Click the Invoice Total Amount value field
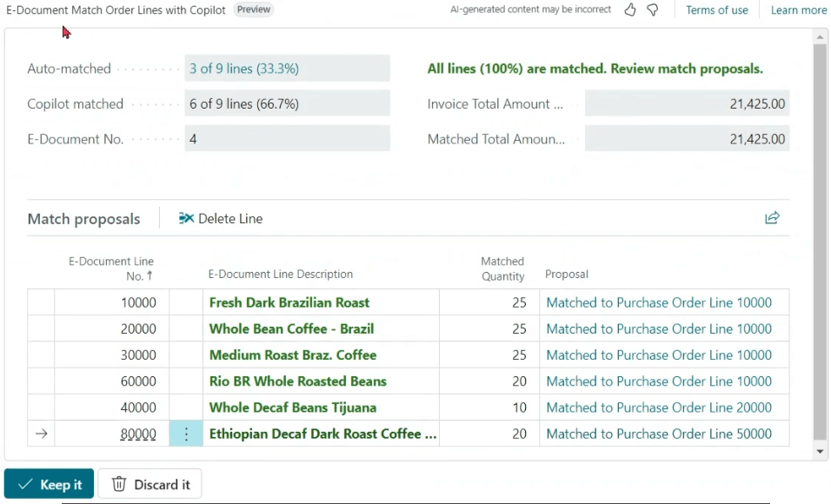 (x=687, y=104)
